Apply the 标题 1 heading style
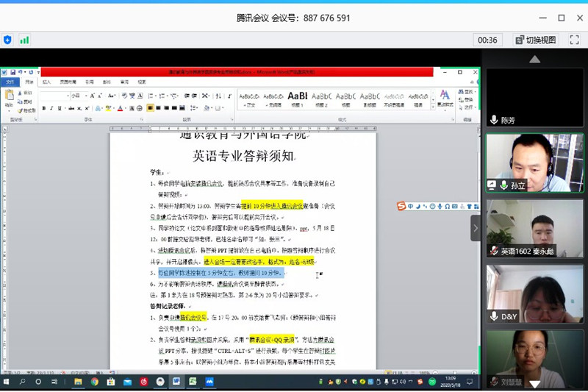 (x=298, y=100)
